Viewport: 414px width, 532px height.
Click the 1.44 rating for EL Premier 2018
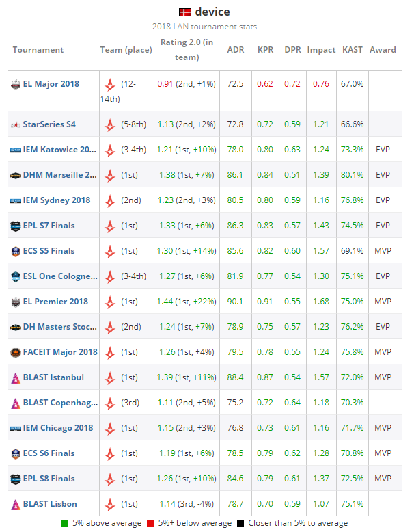[x=165, y=302]
